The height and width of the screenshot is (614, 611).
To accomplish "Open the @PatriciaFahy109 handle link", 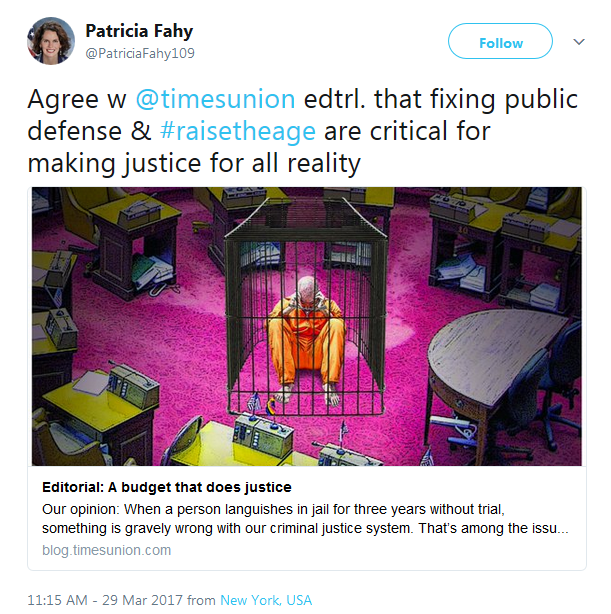I will (140, 53).
